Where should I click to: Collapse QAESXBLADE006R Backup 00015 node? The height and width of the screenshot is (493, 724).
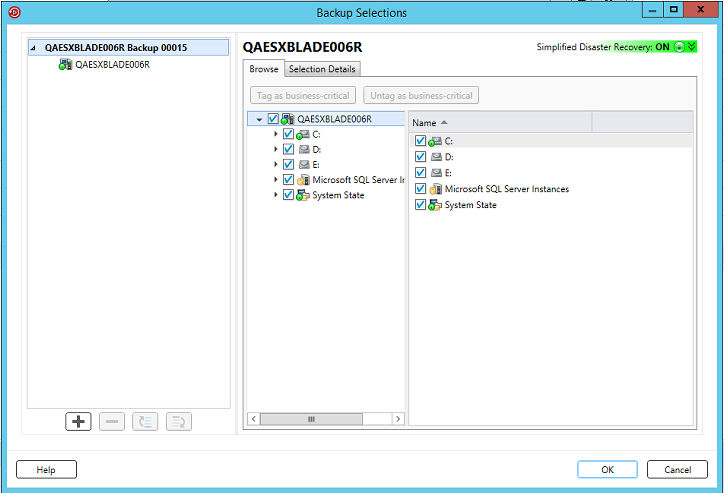tap(33, 48)
